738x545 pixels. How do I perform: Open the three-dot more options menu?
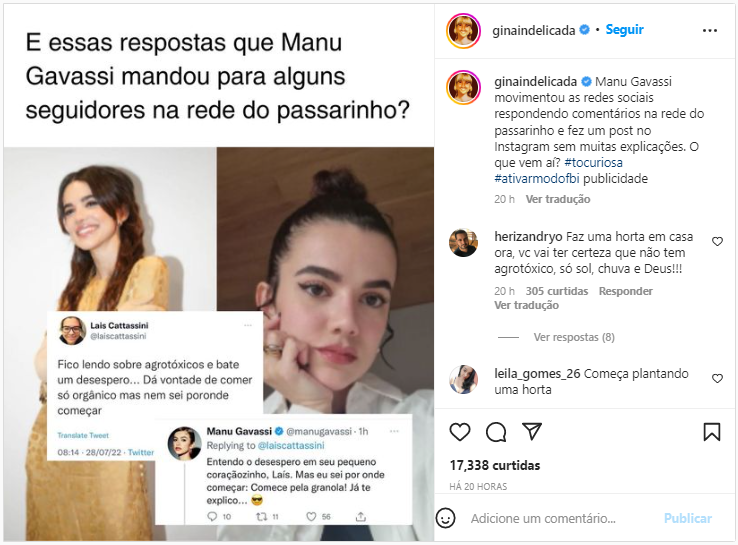[710, 31]
